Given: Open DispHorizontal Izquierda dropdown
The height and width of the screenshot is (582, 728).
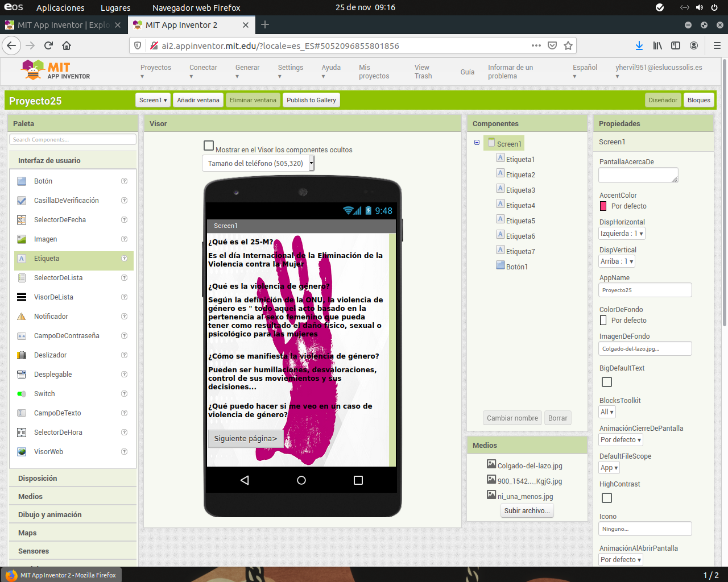Looking at the screenshot, I should 622,234.
